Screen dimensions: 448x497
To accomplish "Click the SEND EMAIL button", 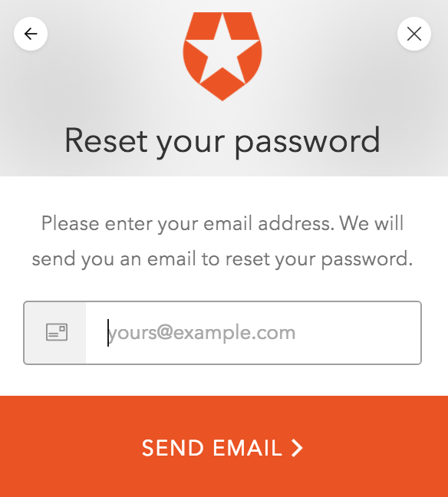I will 224,446.
